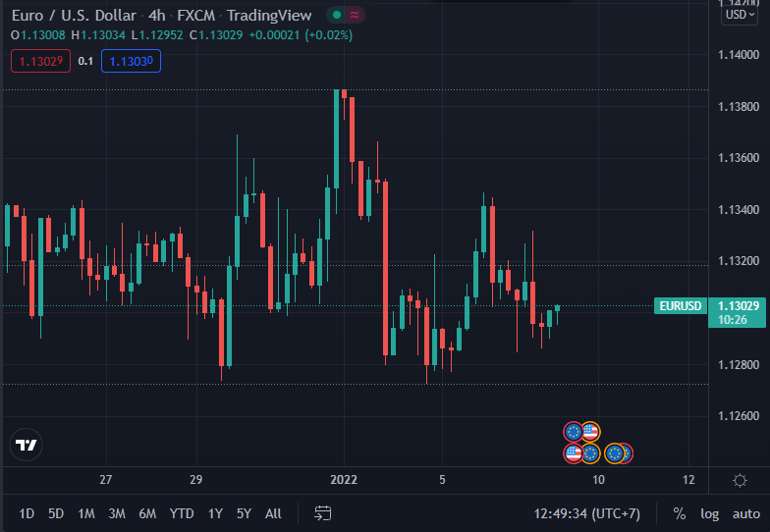770x532 pixels.
Task: Select the YTD time range
Action: [x=182, y=514]
